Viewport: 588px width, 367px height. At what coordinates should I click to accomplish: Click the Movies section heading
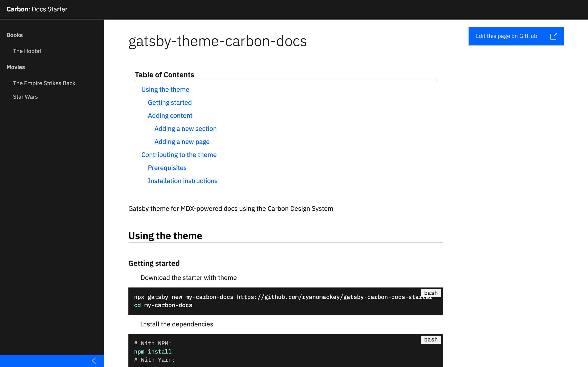click(x=16, y=67)
